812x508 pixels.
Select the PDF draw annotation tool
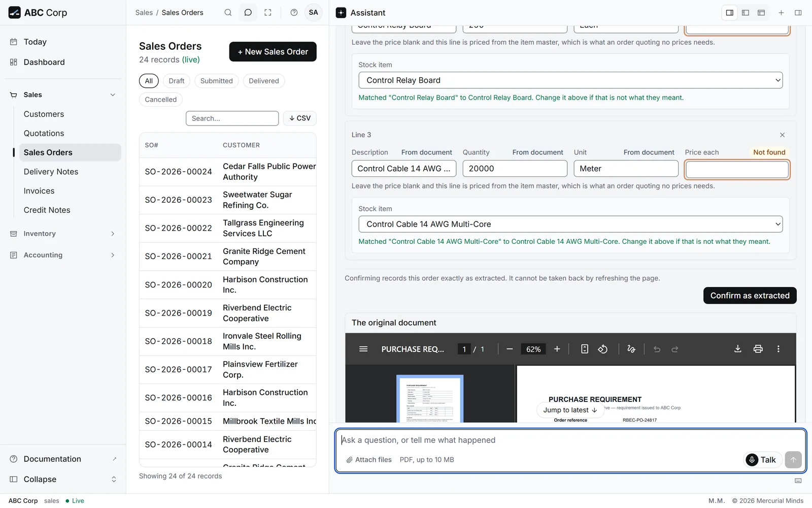point(631,349)
